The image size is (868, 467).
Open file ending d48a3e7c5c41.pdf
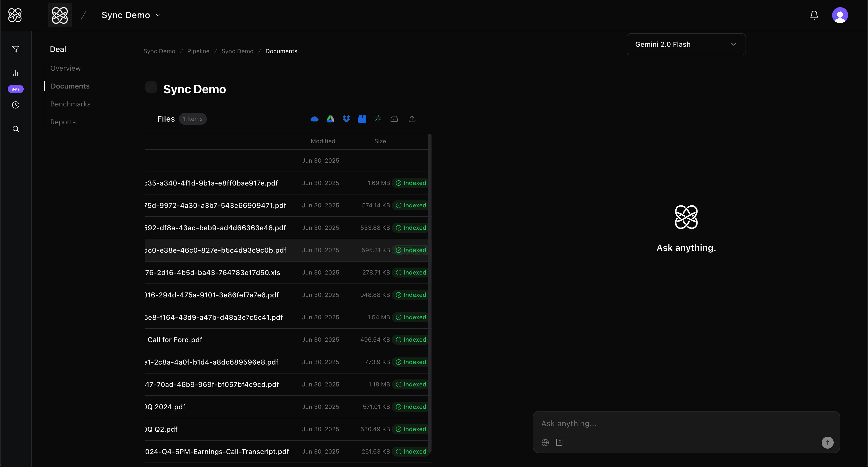214,318
